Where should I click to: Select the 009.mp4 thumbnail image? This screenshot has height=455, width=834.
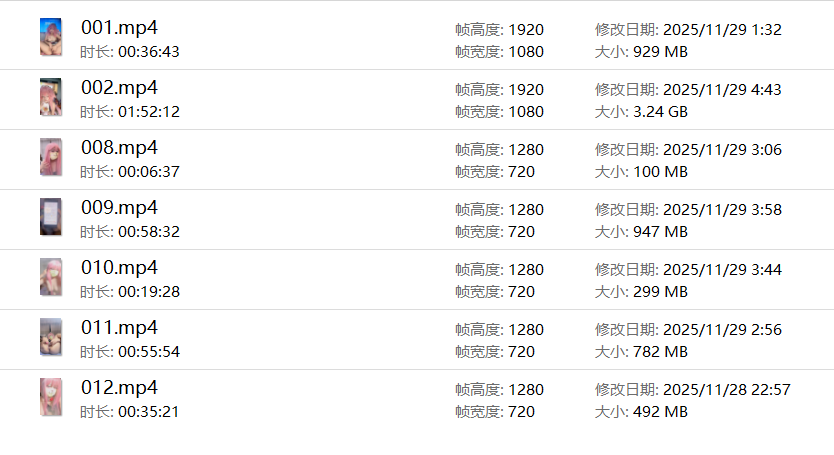[x=50, y=217]
